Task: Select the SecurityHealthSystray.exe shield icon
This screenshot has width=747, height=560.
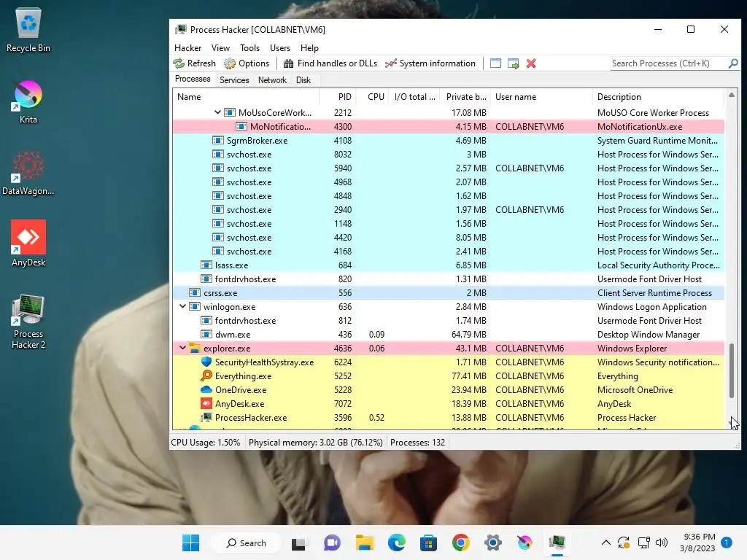Action: point(206,362)
